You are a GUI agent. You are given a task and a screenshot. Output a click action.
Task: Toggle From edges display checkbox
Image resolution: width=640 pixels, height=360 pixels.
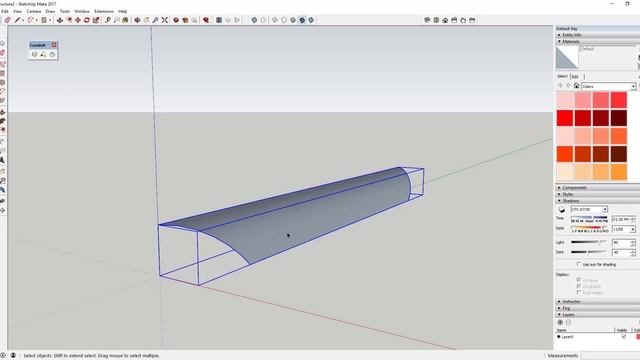pos(579,292)
